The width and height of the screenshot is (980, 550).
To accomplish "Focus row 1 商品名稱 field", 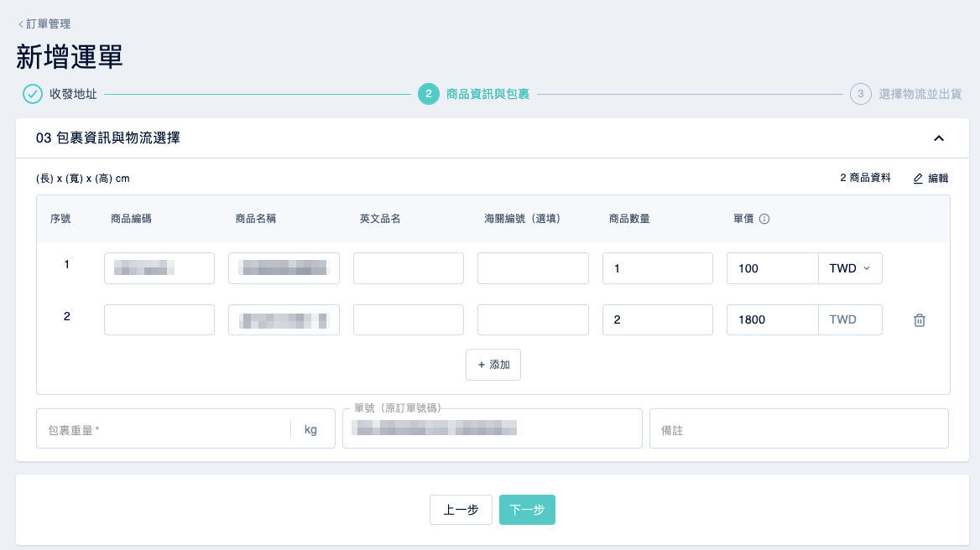I will 284,268.
